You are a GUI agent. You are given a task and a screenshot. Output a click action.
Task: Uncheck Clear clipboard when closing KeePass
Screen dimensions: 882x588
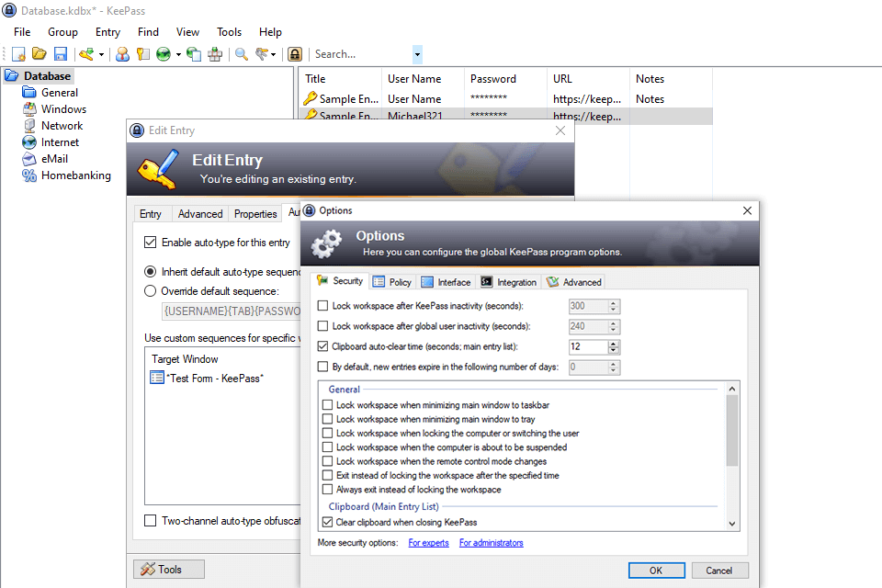click(x=327, y=522)
